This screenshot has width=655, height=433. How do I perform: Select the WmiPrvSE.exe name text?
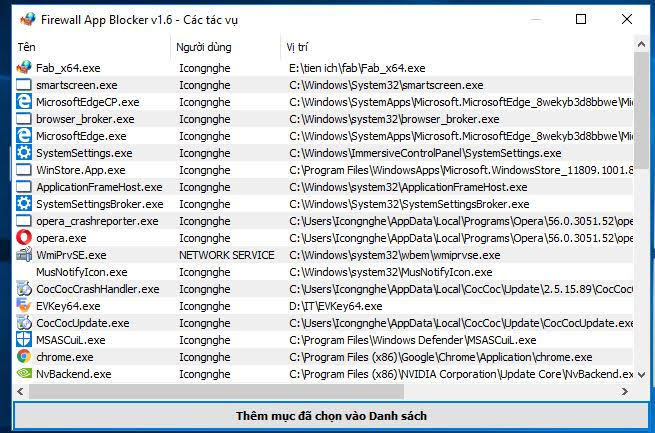pos(71,255)
